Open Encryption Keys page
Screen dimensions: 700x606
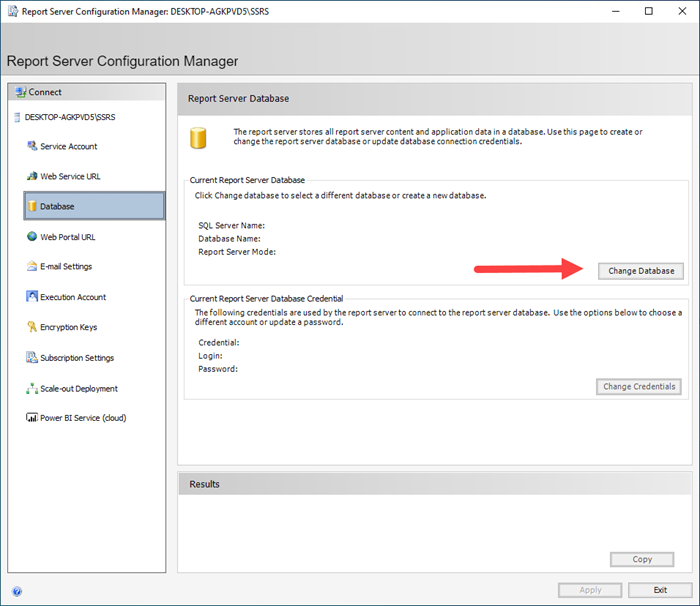68,327
